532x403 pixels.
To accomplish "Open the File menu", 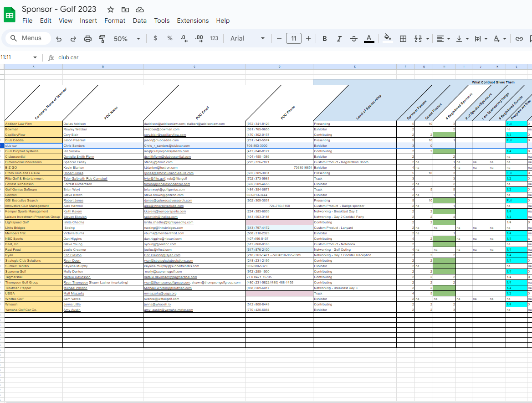I will click(27, 21).
